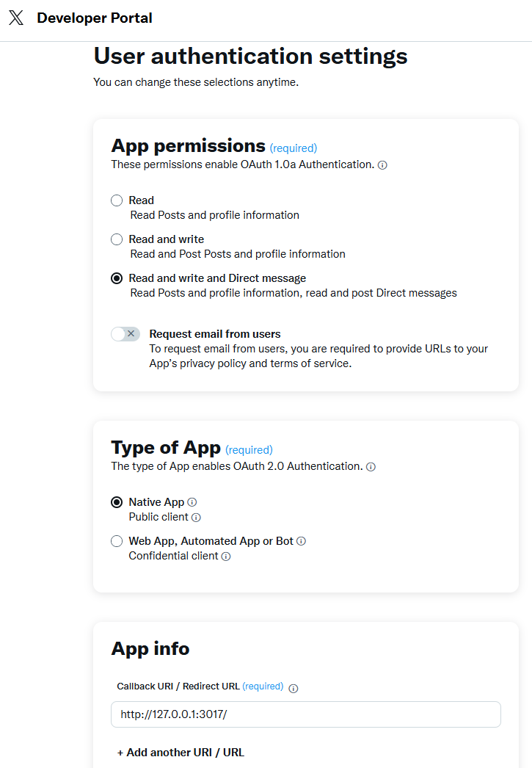Open info icon beside OAuth 1.0a Authentication text
The width and height of the screenshot is (532, 768).
point(383,165)
